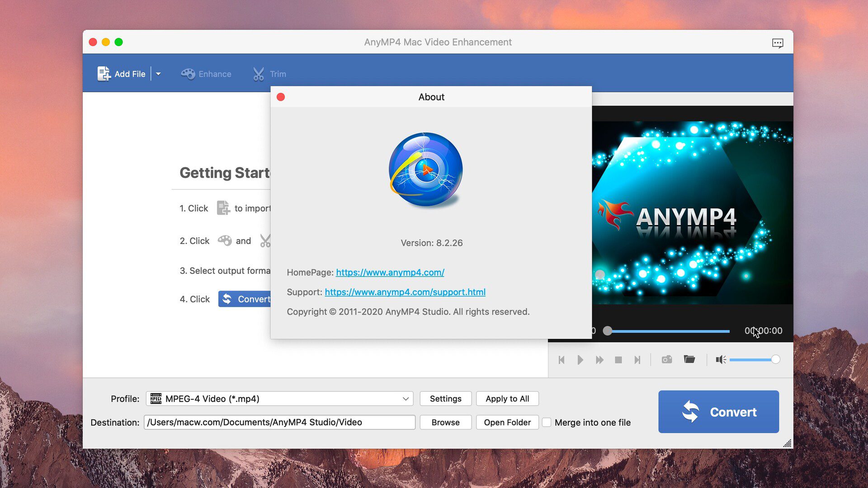Open the snapshot folder icon in preview bar

689,360
